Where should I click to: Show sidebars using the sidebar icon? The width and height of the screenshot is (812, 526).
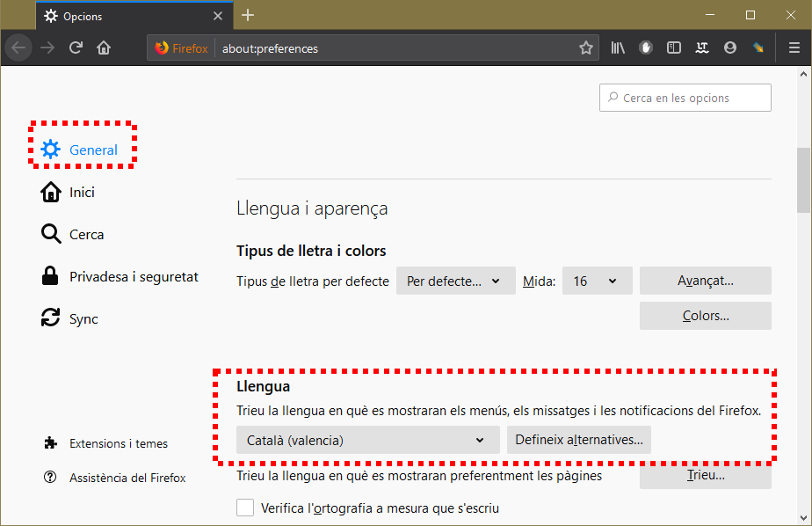674,48
